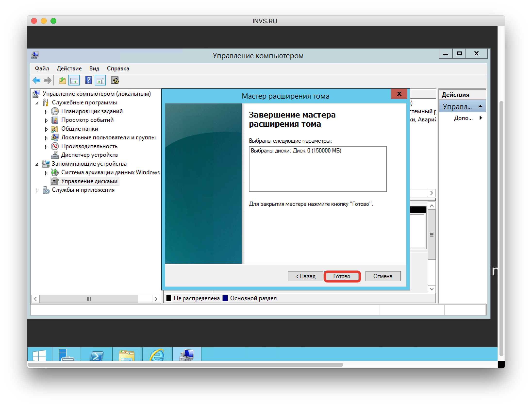Click the < Назад button
This screenshot has height=407, width=532.
click(x=305, y=276)
